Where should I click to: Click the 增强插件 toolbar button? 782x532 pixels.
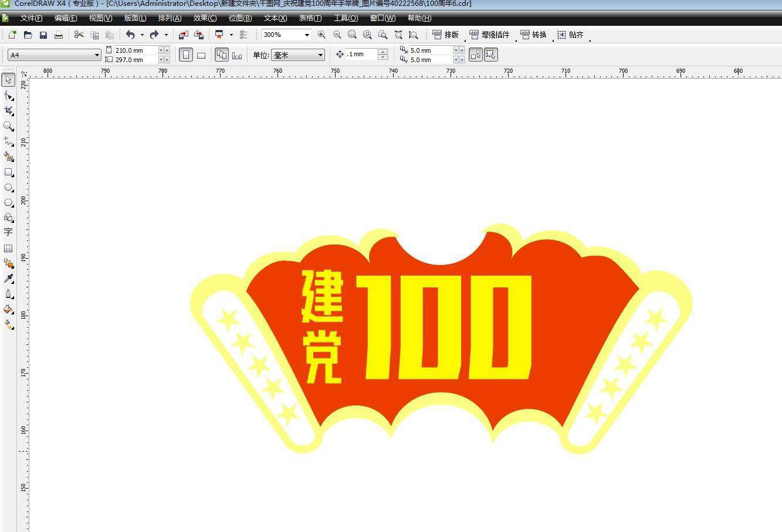pos(490,35)
